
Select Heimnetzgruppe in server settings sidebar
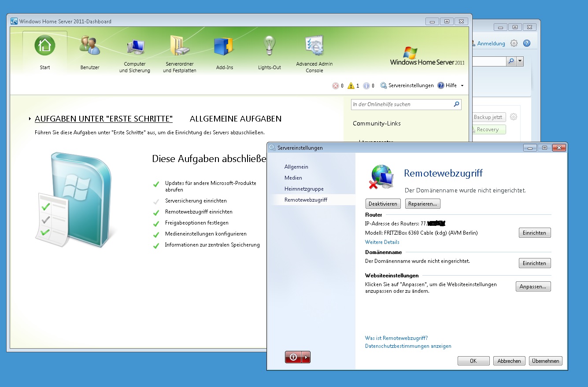click(x=304, y=189)
